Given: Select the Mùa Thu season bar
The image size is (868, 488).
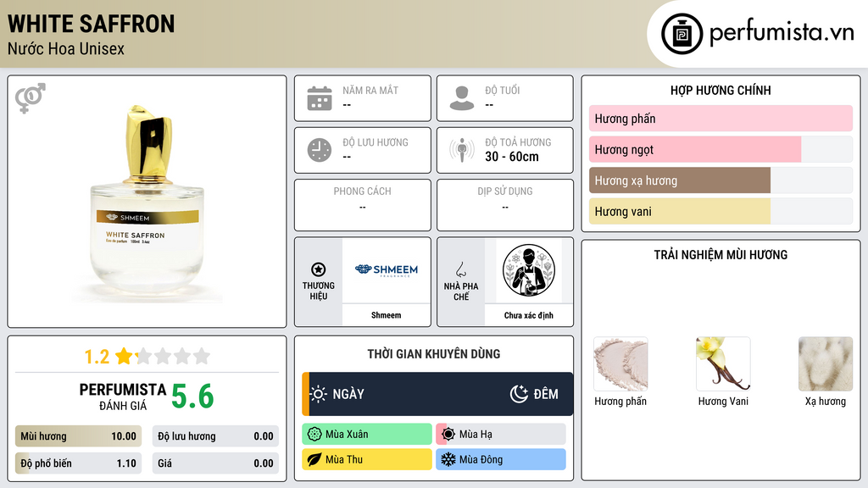Looking at the screenshot, I should pos(367,459).
